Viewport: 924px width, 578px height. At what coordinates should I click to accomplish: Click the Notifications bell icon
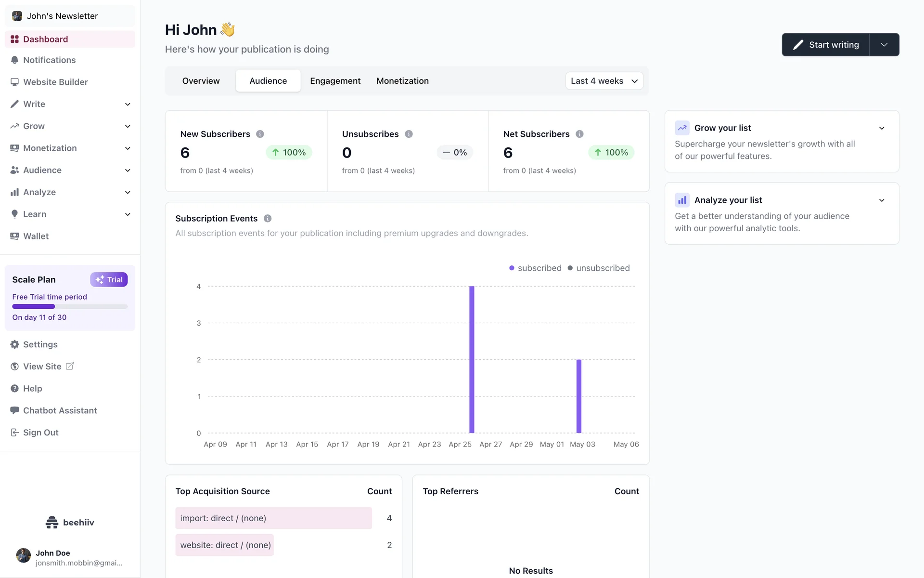pos(14,60)
